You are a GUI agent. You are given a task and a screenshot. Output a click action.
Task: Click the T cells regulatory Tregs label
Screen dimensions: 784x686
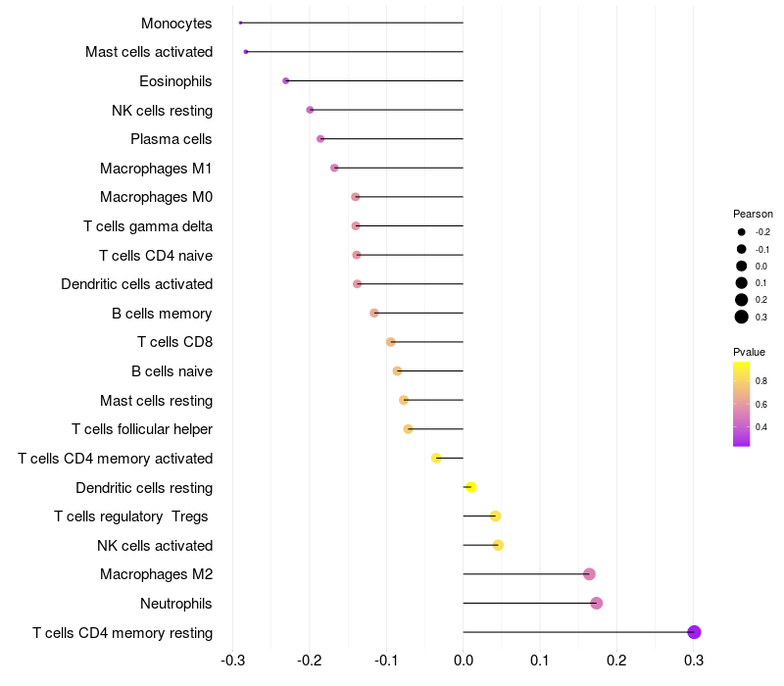pos(132,516)
